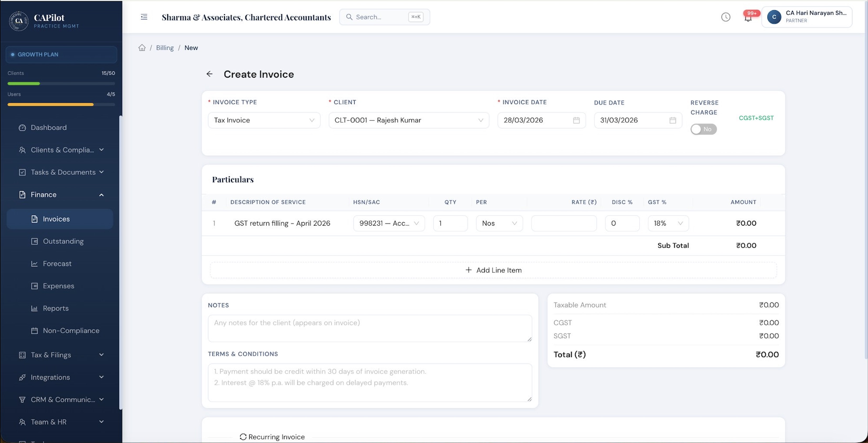Open the CA Hari Narayan profile menu
This screenshot has height=443, width=868.
807,17
